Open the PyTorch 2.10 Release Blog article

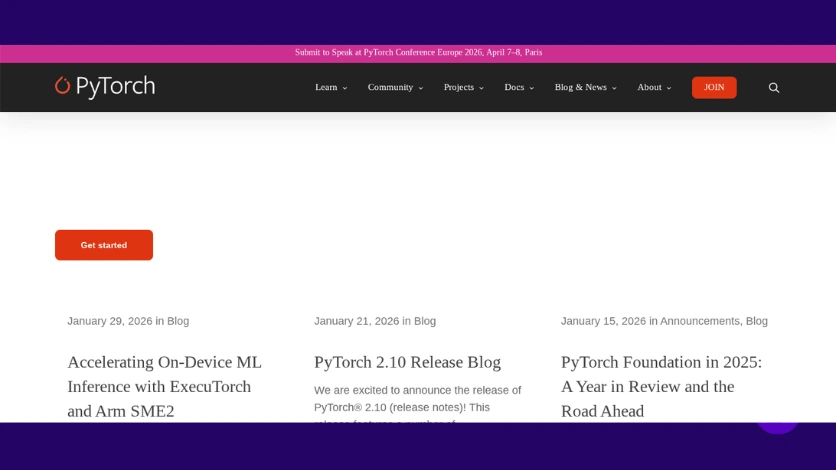[x=407, y=362]
